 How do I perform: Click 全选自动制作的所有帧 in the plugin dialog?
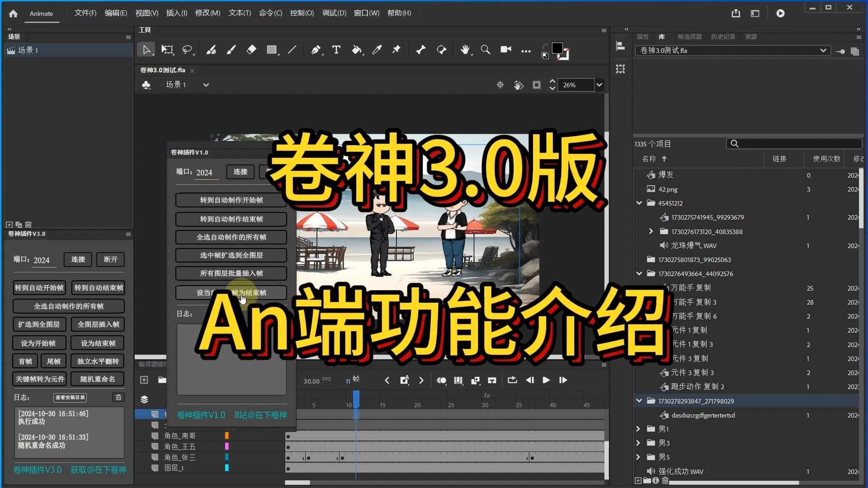(x=231, y=237)
